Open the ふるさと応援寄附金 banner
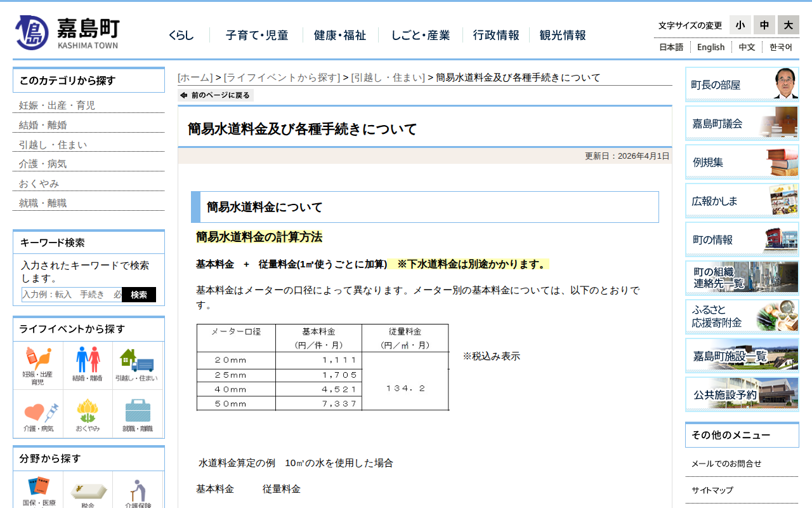812x508 pixels. click(742, 317)
